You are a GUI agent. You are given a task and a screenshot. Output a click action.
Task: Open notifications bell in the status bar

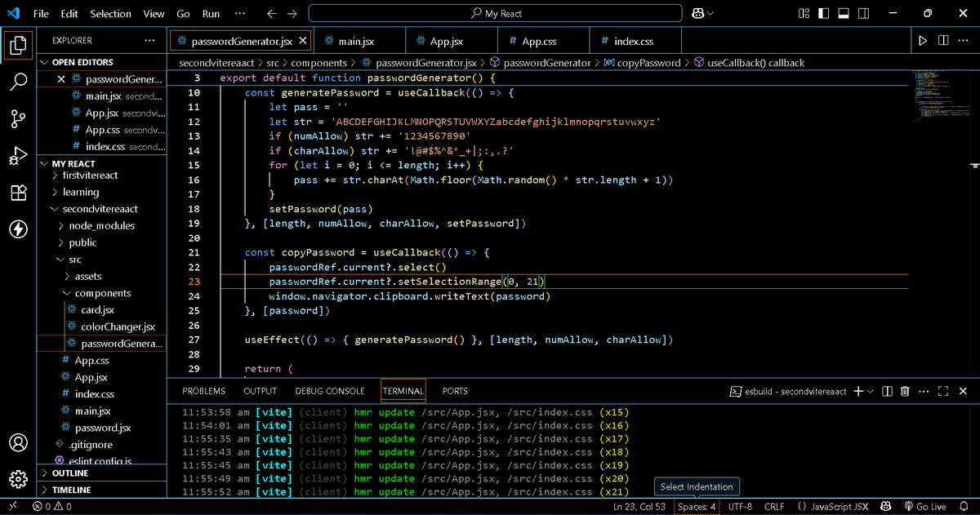coord(963,507)
